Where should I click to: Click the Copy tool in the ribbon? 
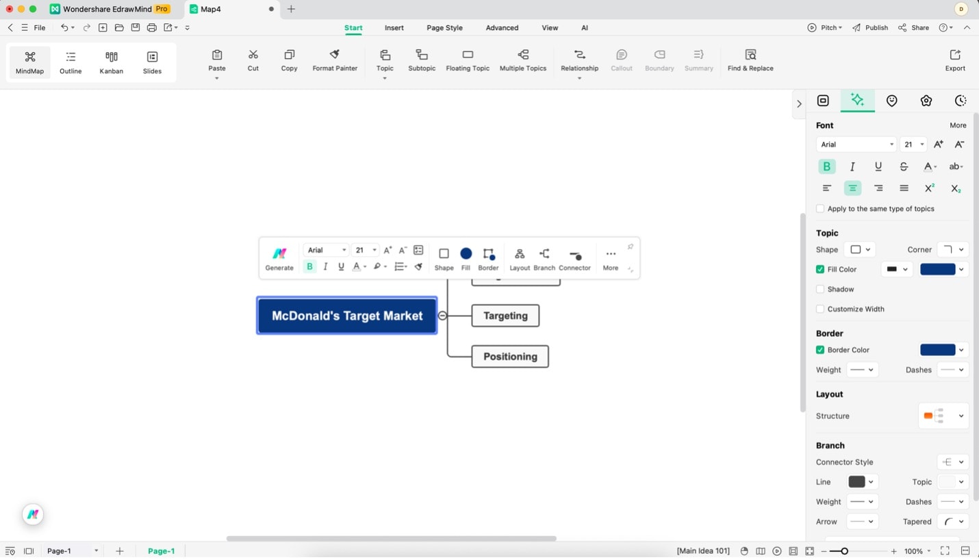[x=290, y=60]
